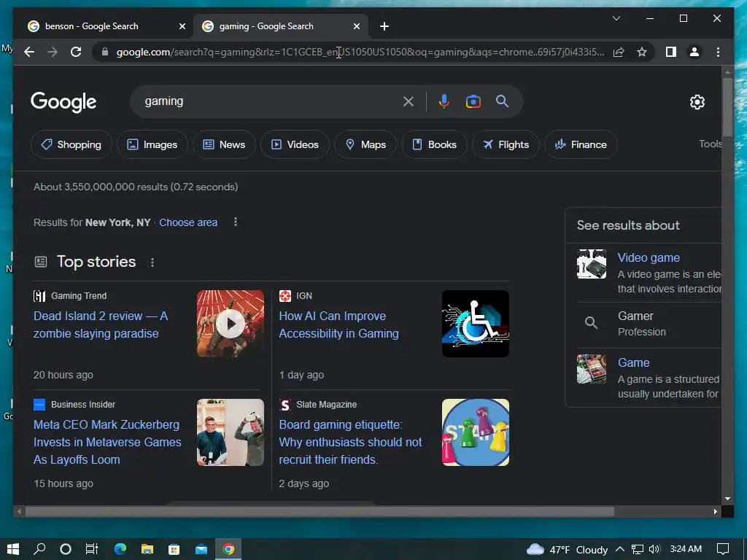Open Board gaming etiquette article

[x=350, y=442]
